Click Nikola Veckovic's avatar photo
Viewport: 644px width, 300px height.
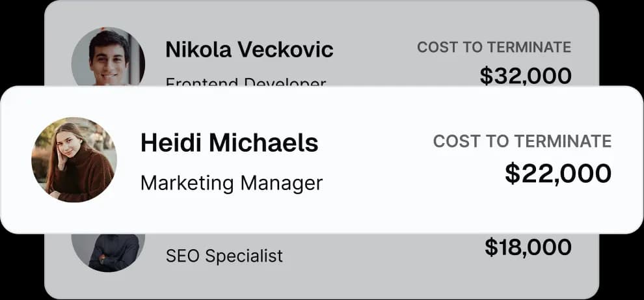(108, 57)
